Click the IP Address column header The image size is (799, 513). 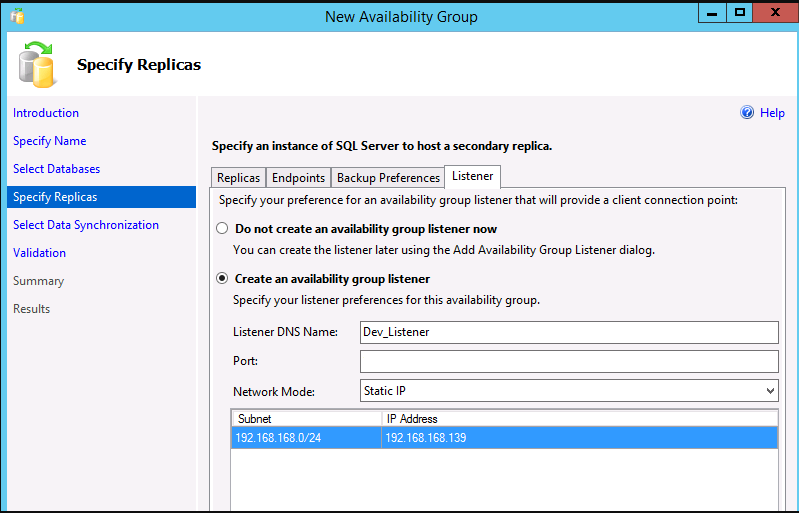pyautogui.click(x=579, y=419)
